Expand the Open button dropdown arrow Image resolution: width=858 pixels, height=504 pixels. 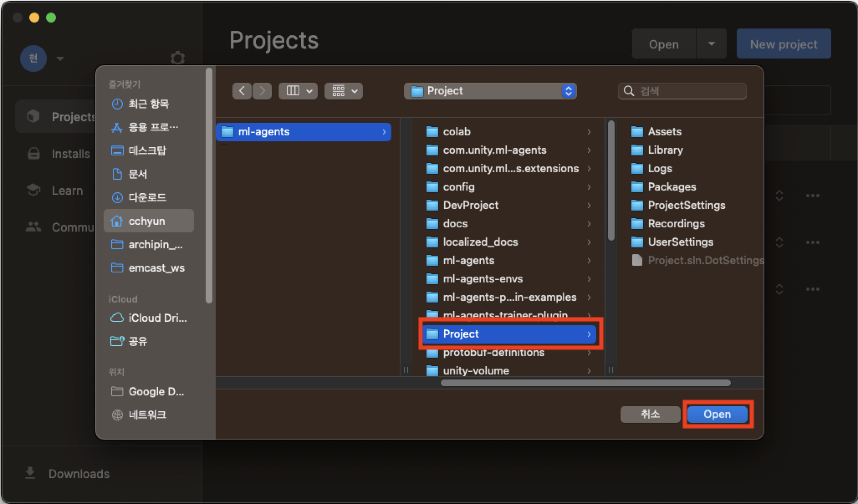(x=711, y=44)
